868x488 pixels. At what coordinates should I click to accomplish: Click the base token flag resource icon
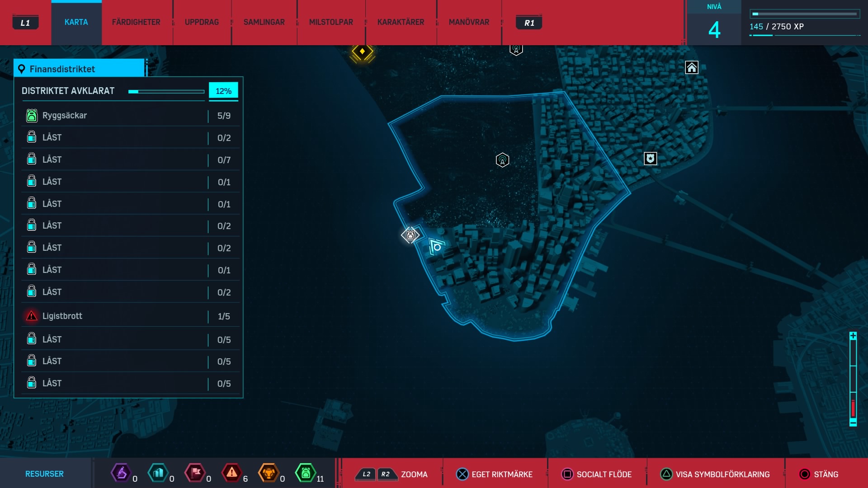click(195, 473)
